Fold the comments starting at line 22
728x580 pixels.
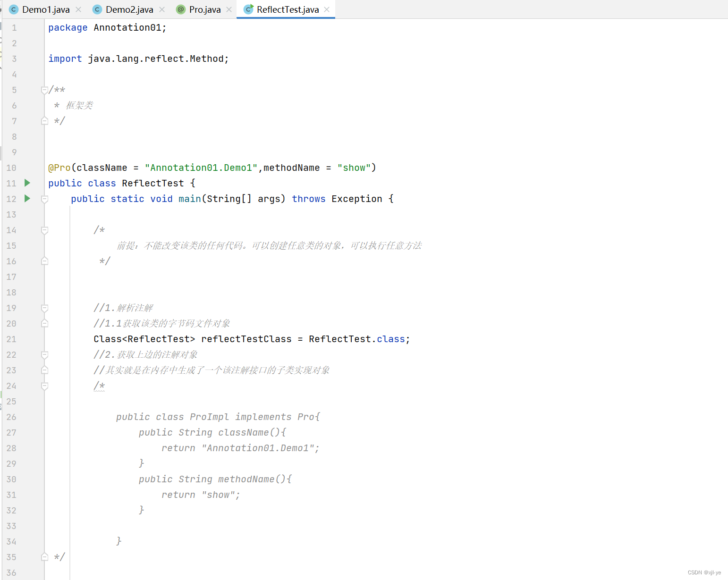44,354
